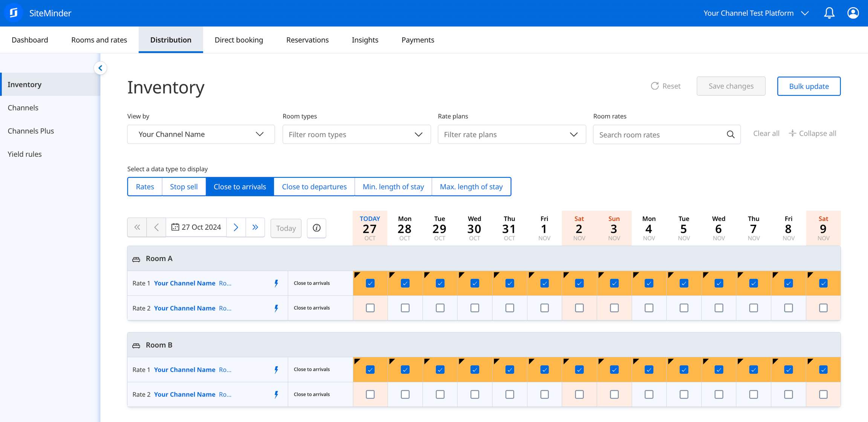
Task: Check Room A Rate 2 for Sat Nov 2
Action: pos(579,308)
